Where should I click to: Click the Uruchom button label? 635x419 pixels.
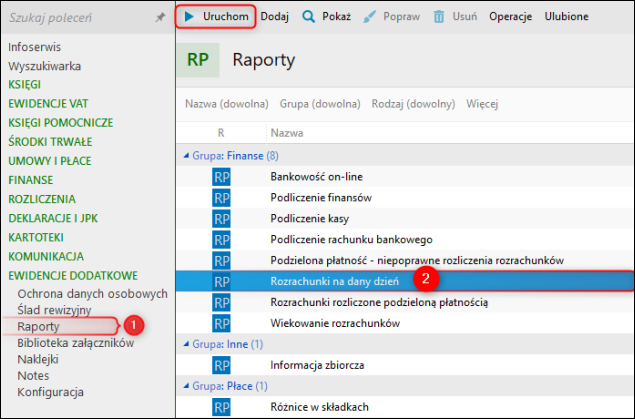click(x=226, y=17)
